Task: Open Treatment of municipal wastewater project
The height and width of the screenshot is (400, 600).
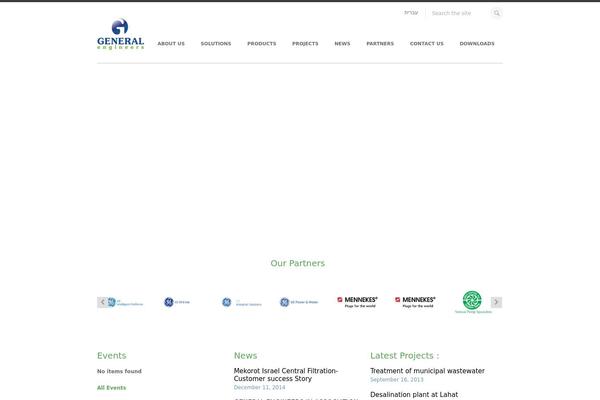Action: pyautogui.click(x=427, y=371)
